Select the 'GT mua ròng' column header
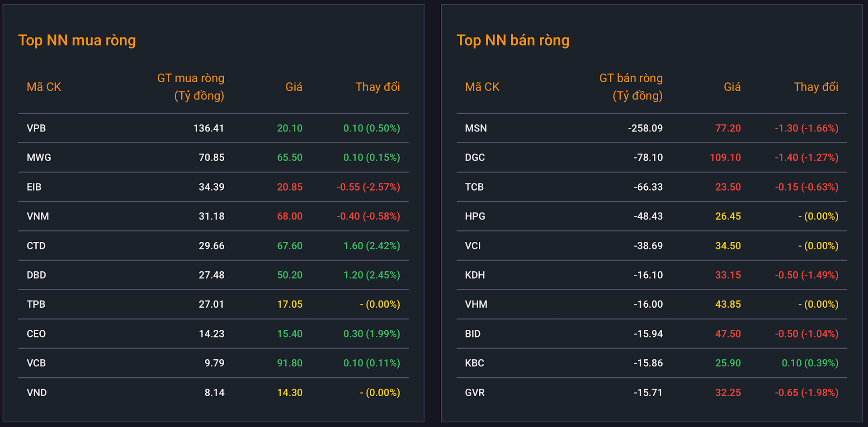868x427 pixels. [x=190, y=87]
